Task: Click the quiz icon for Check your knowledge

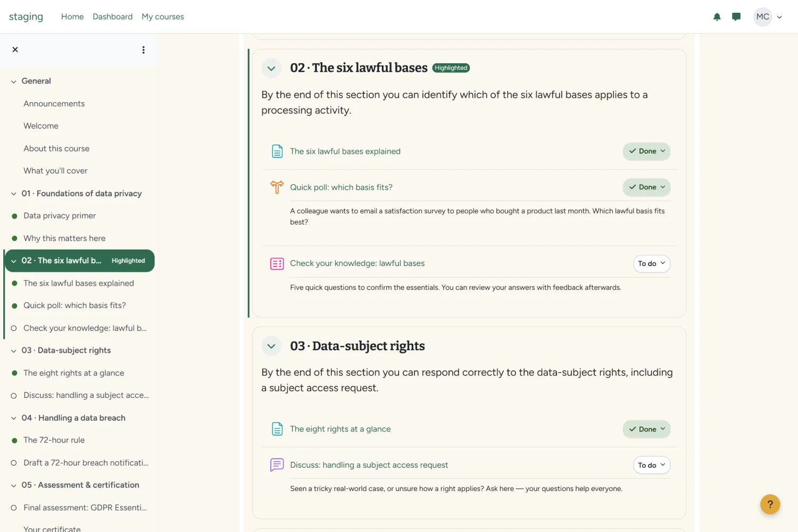Action: click(277, 263)
